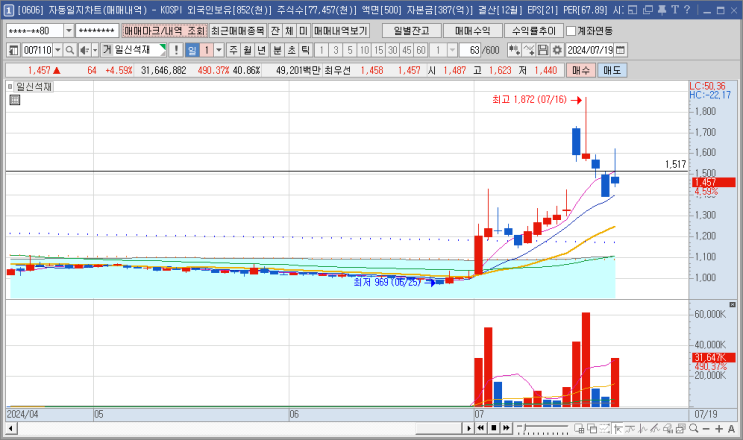The width and height of the screenshot is (743, 440).
Task: Switch to 초 second period
Action: (291, 50)
